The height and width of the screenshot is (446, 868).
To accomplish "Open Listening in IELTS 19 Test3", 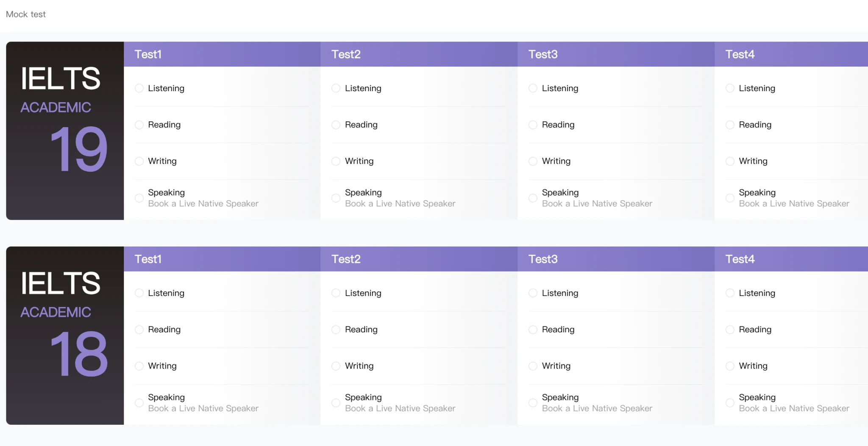I will 560,88.
